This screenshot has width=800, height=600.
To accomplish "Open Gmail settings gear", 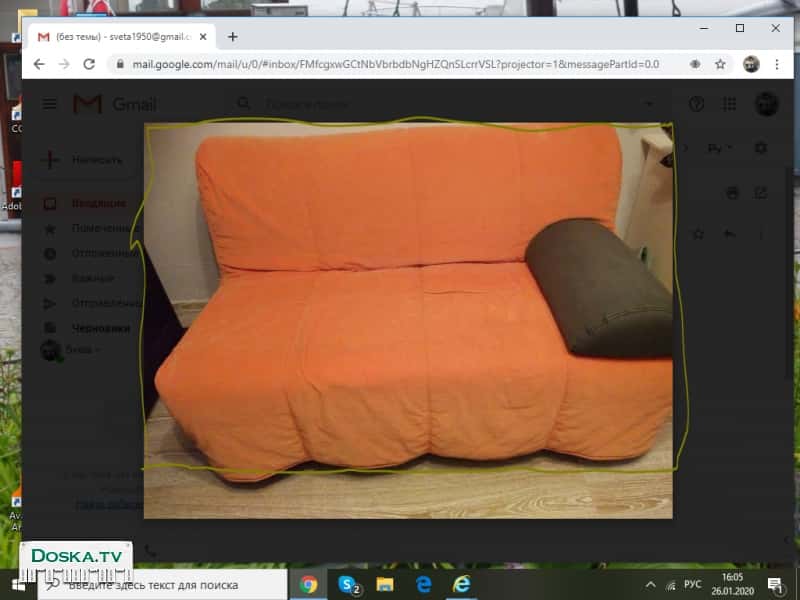I will click(761, 148).
